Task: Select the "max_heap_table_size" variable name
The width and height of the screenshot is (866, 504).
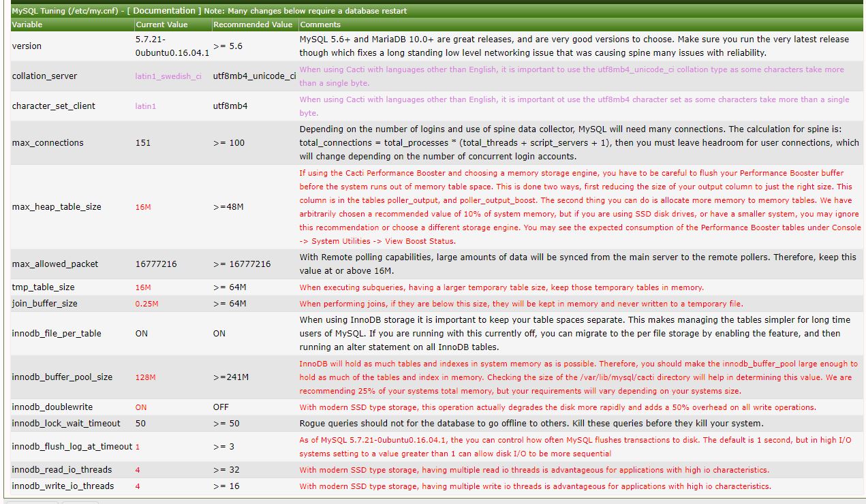Action: [x=57, y=207]
